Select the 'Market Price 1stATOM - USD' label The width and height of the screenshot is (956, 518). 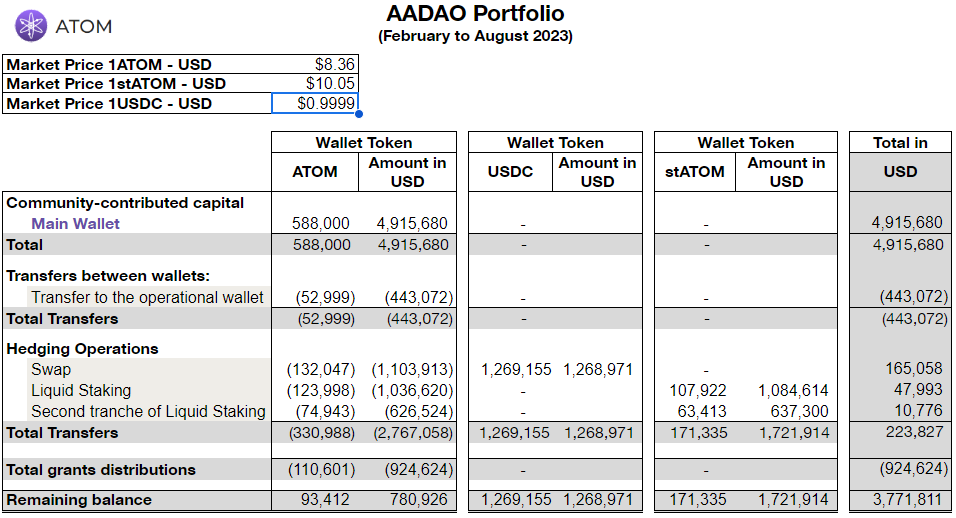[x=116, y=83]
